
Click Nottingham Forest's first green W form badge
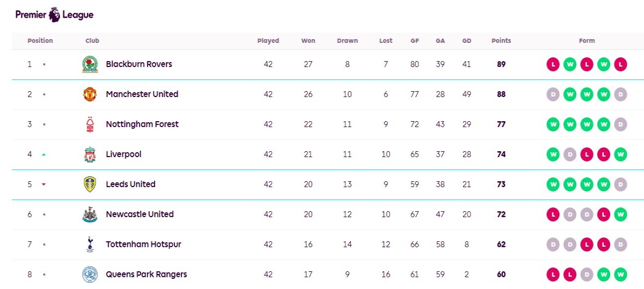(553, 124)
